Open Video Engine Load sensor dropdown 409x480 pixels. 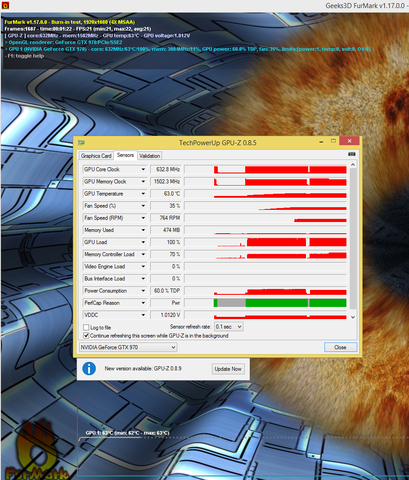[x=143, y=267]
